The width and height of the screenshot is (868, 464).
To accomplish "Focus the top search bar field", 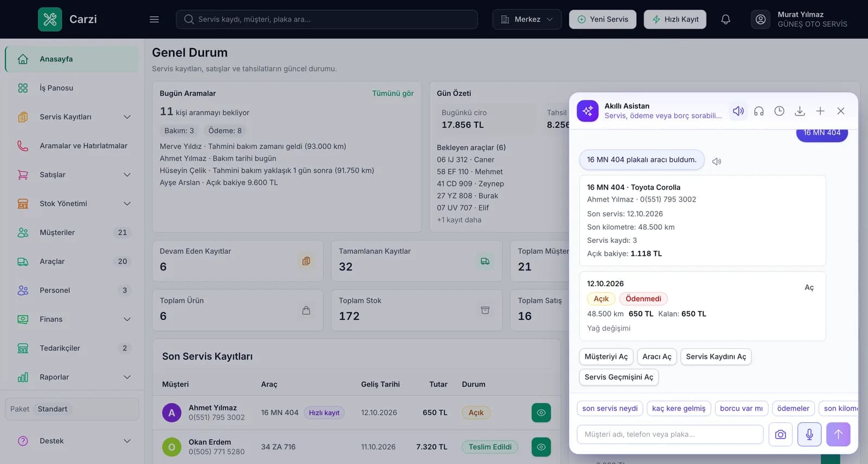I will click(327, 20).
